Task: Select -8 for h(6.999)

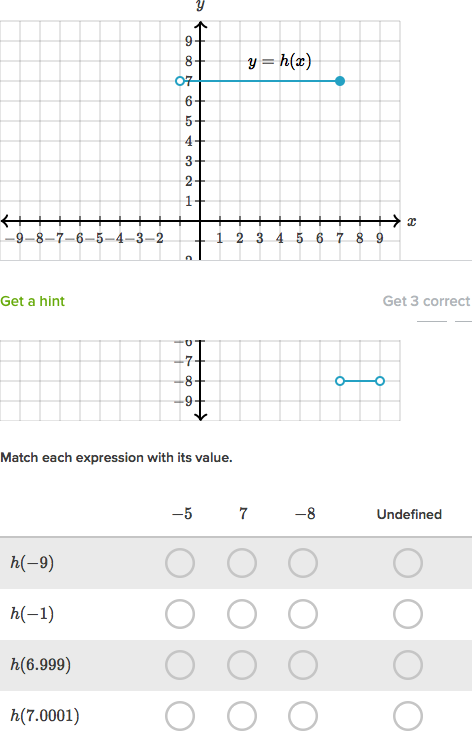Action: [303, 664]
